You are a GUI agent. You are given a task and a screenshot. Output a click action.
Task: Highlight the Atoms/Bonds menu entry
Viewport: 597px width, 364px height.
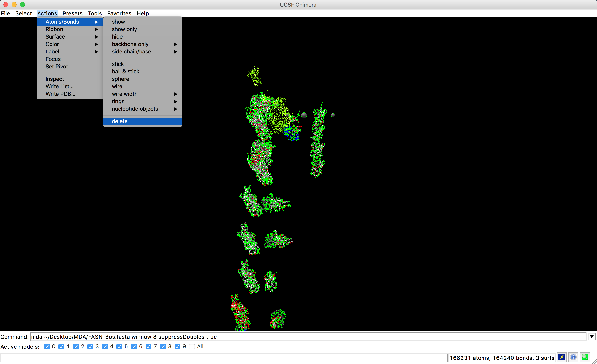click(70, 22)
